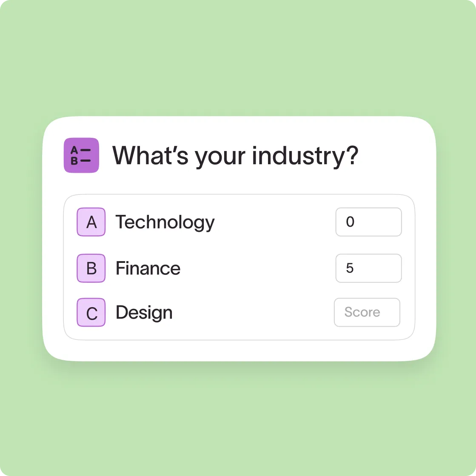Select the Design answer choice
The height and width of the screenshot is (476, 476).
click(x=143, y=312)
